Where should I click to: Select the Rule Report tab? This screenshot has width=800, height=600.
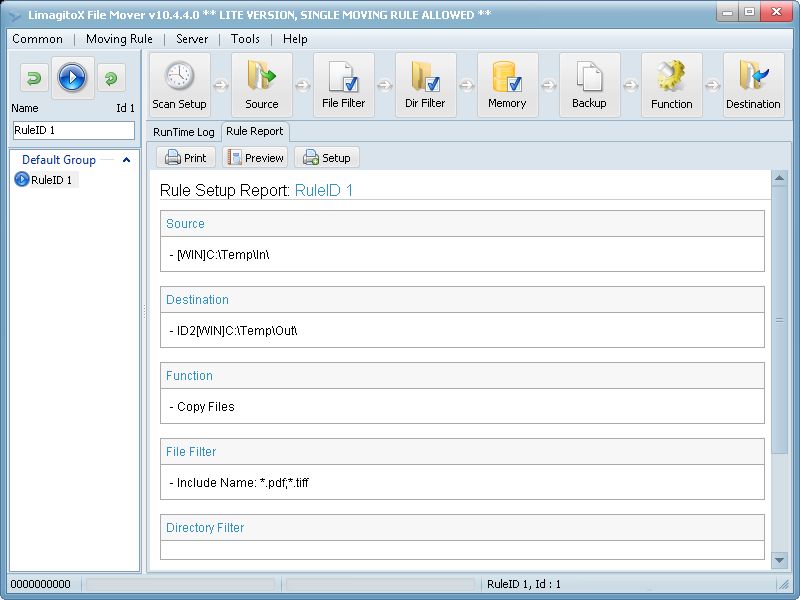(255, 131)
